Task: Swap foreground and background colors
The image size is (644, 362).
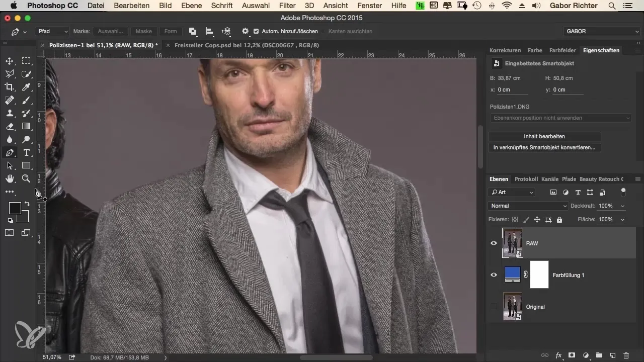Action: [x=26, y=204]
